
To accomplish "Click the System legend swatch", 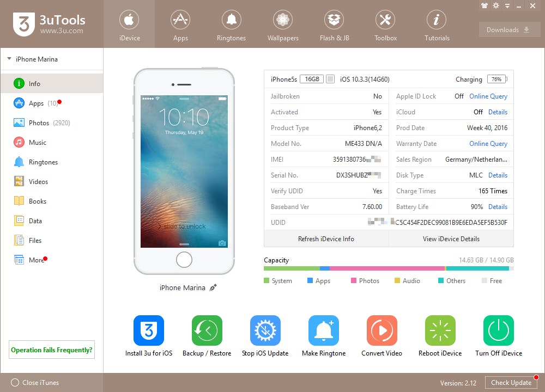I will click(x=267, y=280).
